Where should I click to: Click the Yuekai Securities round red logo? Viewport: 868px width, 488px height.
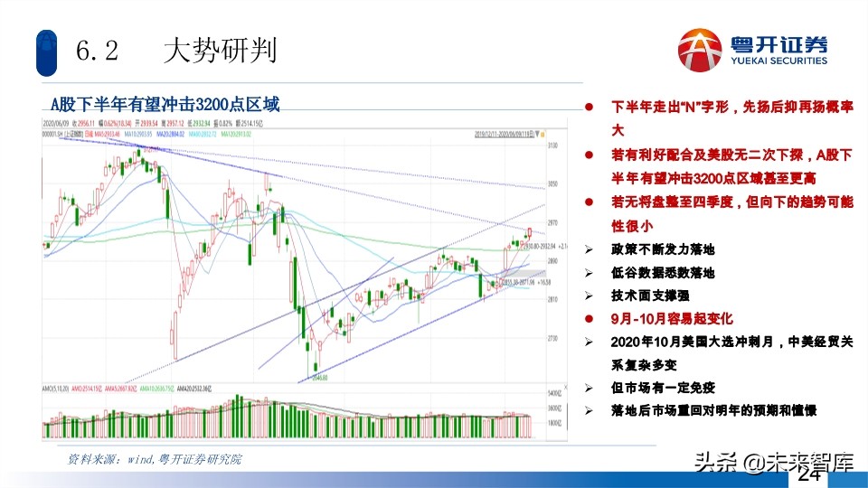tap(699, 51)
